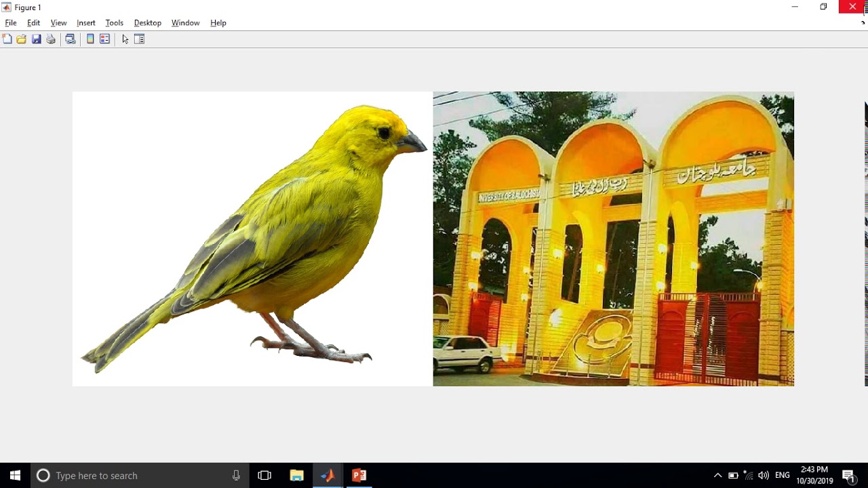Click the yellow bird image
The height and width of the screenshot is (488, 868).
click(x=252, y=239)
